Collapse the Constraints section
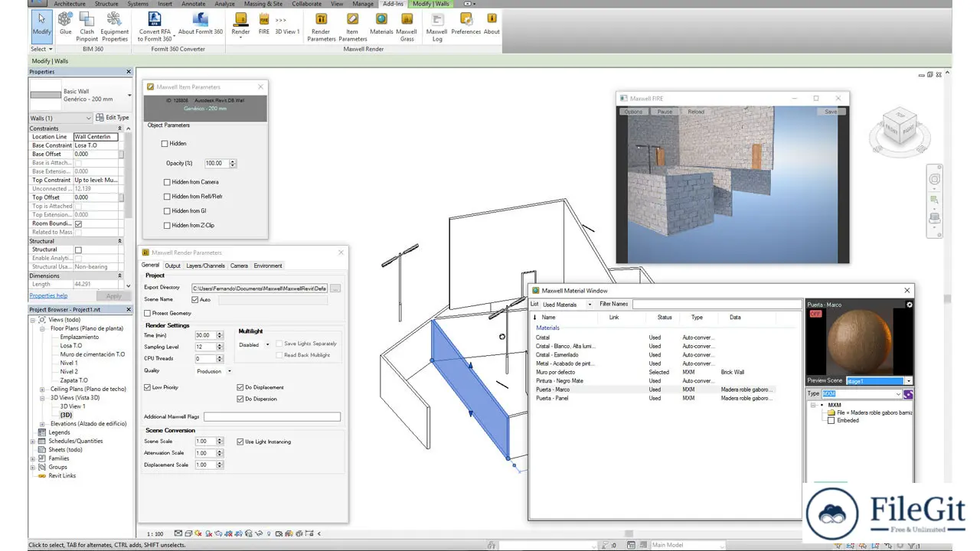980x551 pixels. tap(119, 129)
